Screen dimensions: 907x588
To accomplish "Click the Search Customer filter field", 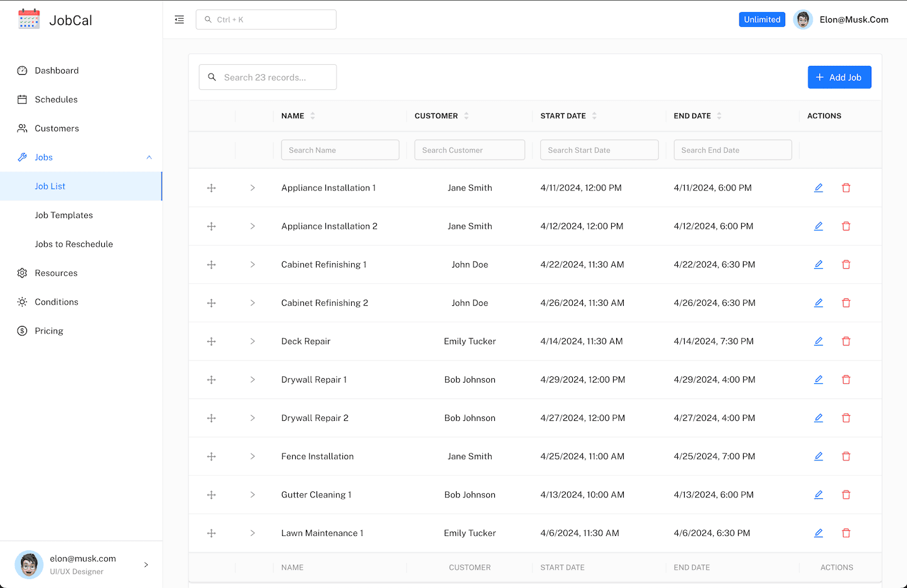I will click(469, 150).
